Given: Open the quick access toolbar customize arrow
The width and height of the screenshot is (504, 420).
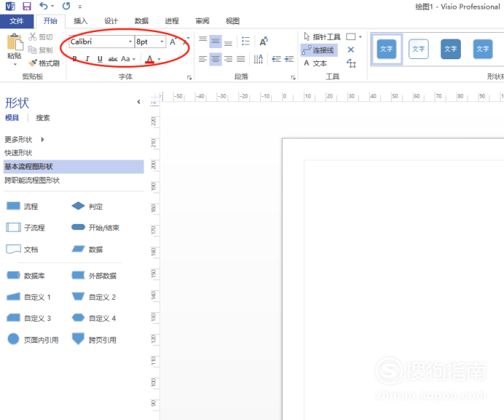Looking at the screenshot, I should tap(80, 7).
